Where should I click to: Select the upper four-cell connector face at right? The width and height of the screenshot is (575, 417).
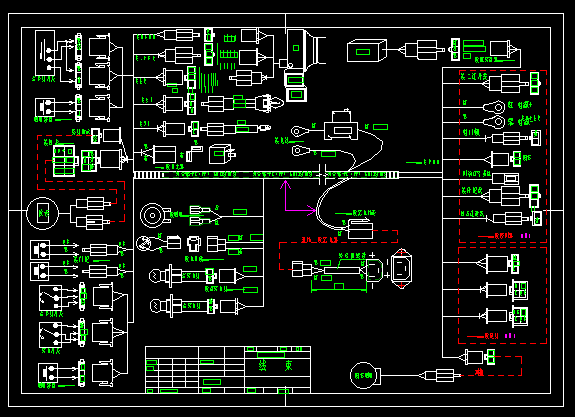click(x=520, y=290)
